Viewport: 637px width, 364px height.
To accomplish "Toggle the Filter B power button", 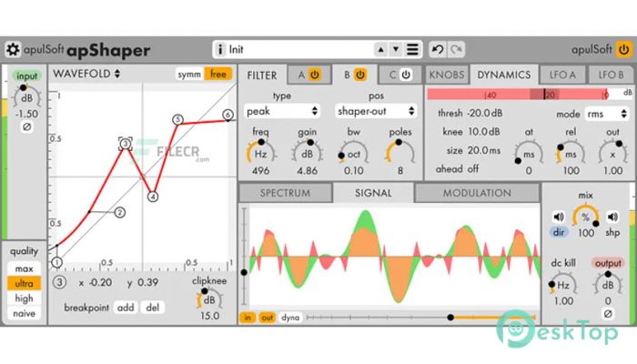I will click(x=360, y=75).
